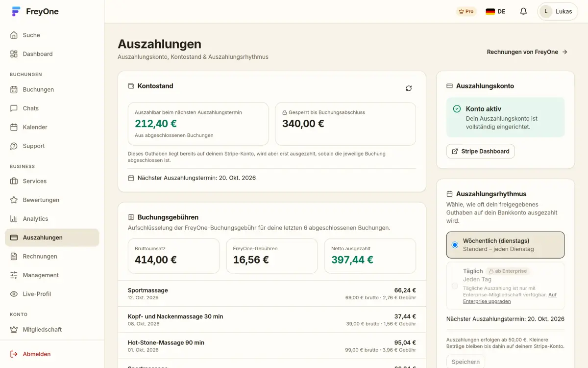The width and height of the screenshot is (588, 368).
Task: Click the Auszahlungsrhythmus calendar icon
Action: point(449,194)
